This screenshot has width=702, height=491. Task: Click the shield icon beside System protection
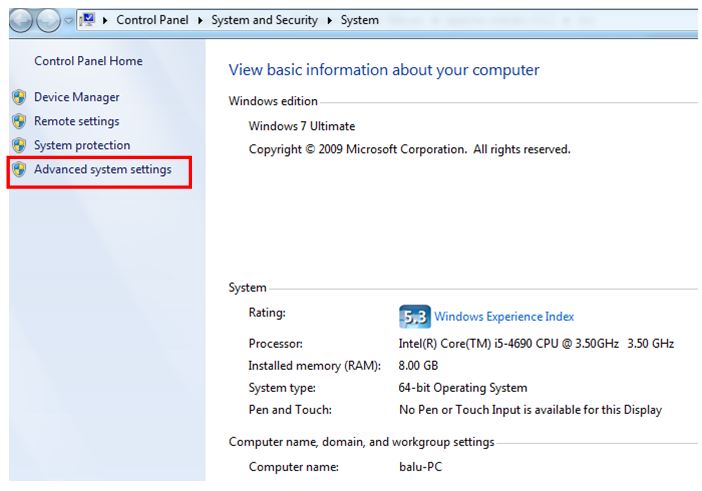pyautogui.click(x=19, y=145)
